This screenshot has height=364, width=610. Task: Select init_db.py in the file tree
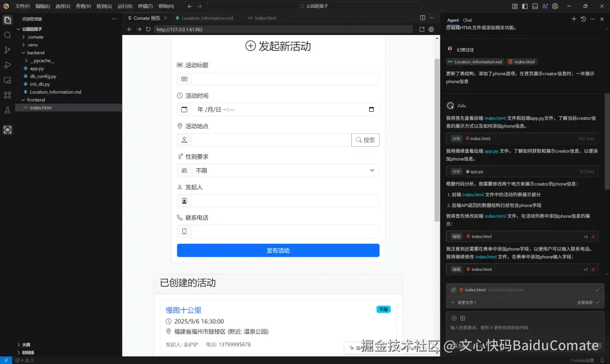coord(40,84)
